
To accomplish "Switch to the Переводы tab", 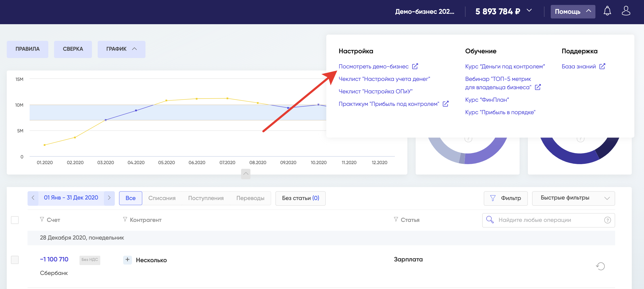I will coord(250,198).
